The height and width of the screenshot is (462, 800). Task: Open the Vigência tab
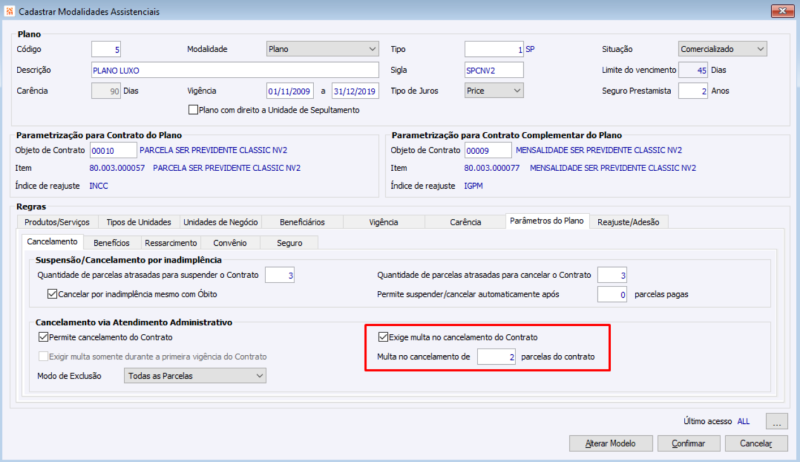[x=384, y=222]
